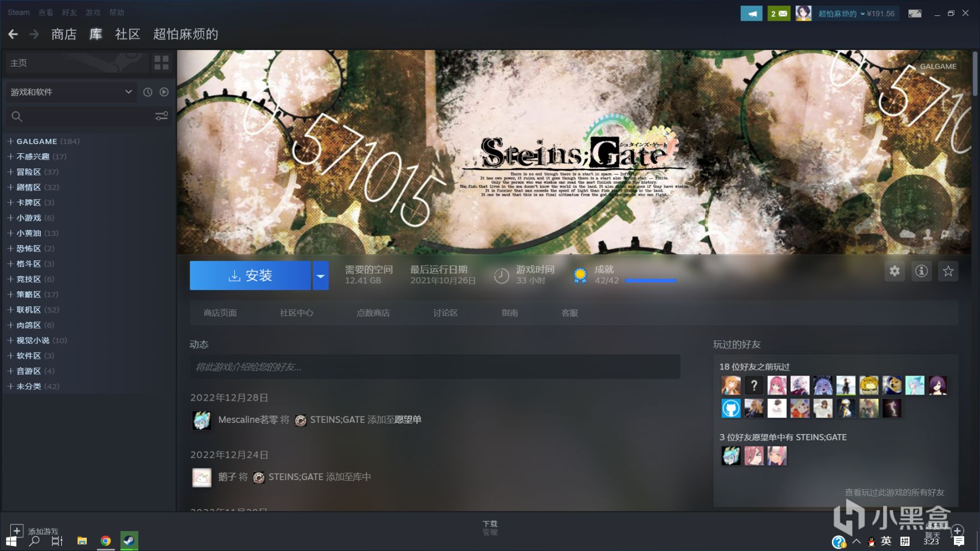Screen dimensions: 980x551
Task: Open 客服 link
Action: (x=569, y=313)
